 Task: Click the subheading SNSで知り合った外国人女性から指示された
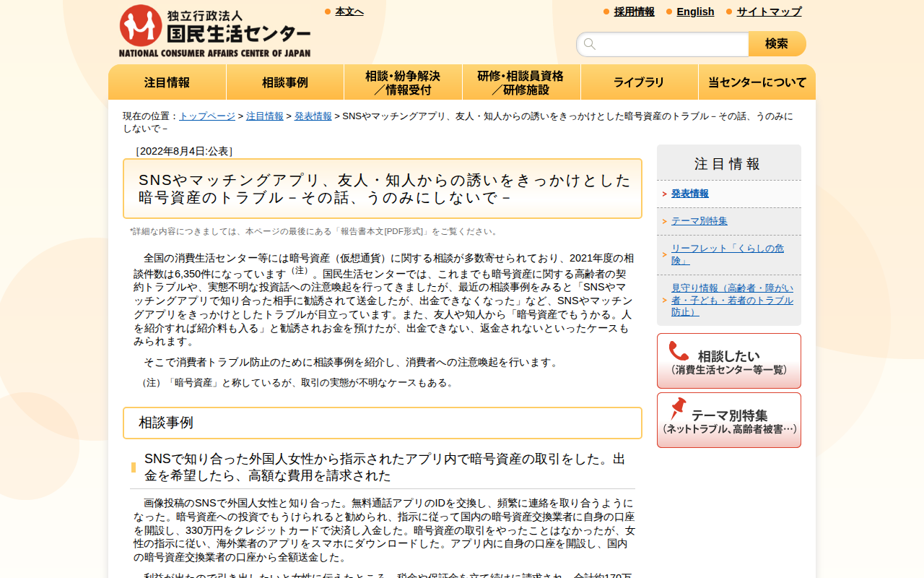click(x=385, y=467)
